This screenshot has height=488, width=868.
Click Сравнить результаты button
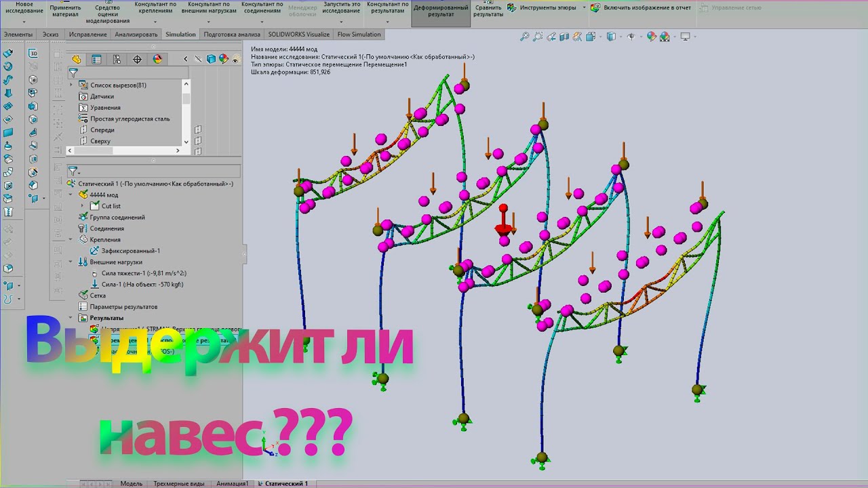click(488, 10)
